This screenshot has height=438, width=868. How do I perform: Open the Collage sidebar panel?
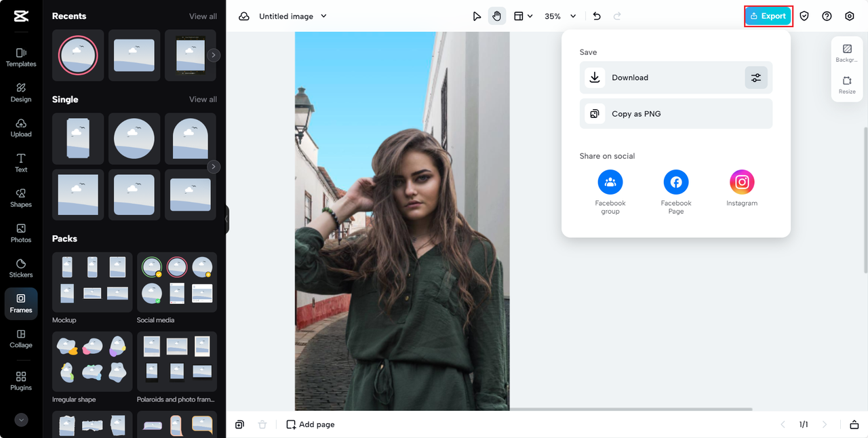(21, 338)
